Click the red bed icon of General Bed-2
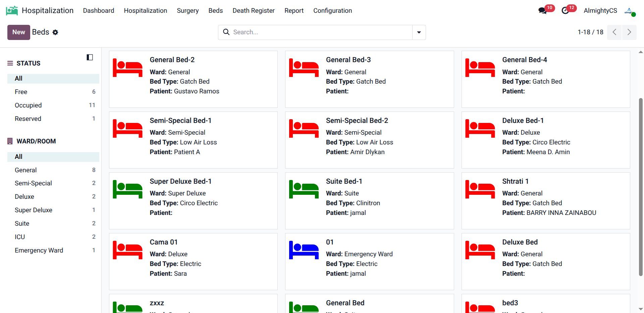 click(127, 68)
